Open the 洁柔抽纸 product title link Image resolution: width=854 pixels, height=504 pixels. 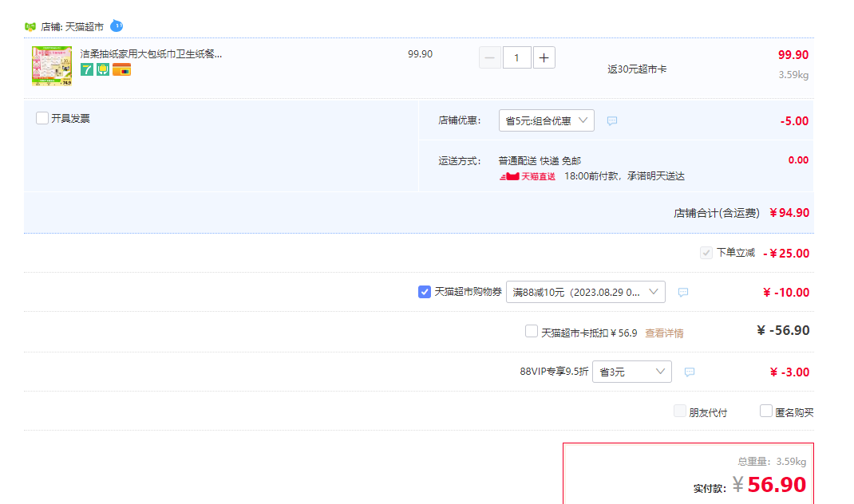(151, 54)
